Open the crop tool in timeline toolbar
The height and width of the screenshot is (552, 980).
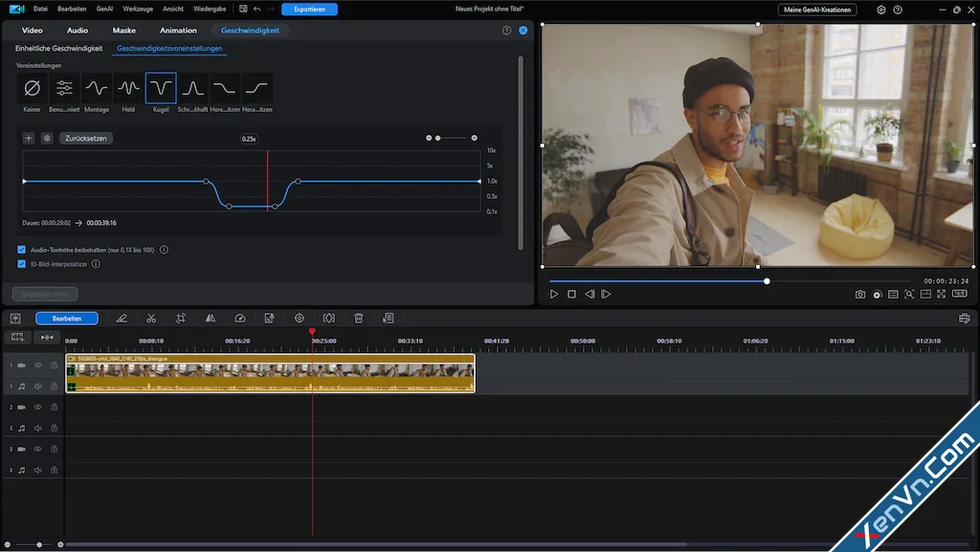181,319
